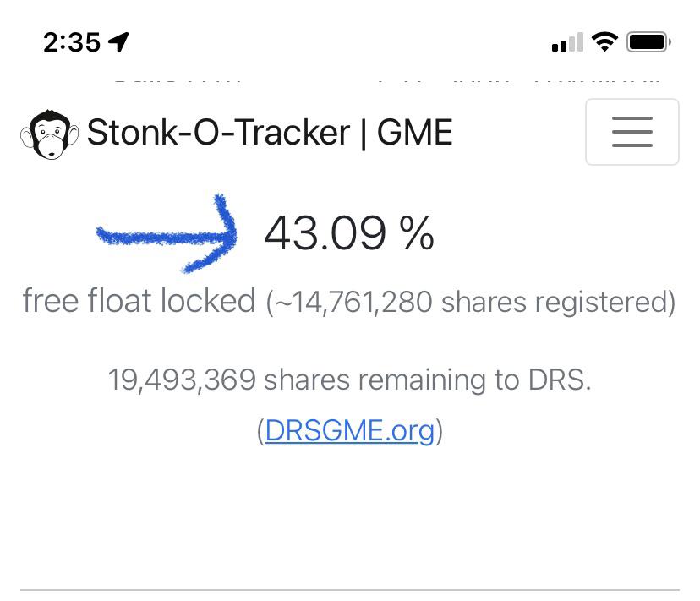Screen dimensions: 700x601
Task: Tap the Wi-Fi icon in the status bar
Action: coord(604,41)
